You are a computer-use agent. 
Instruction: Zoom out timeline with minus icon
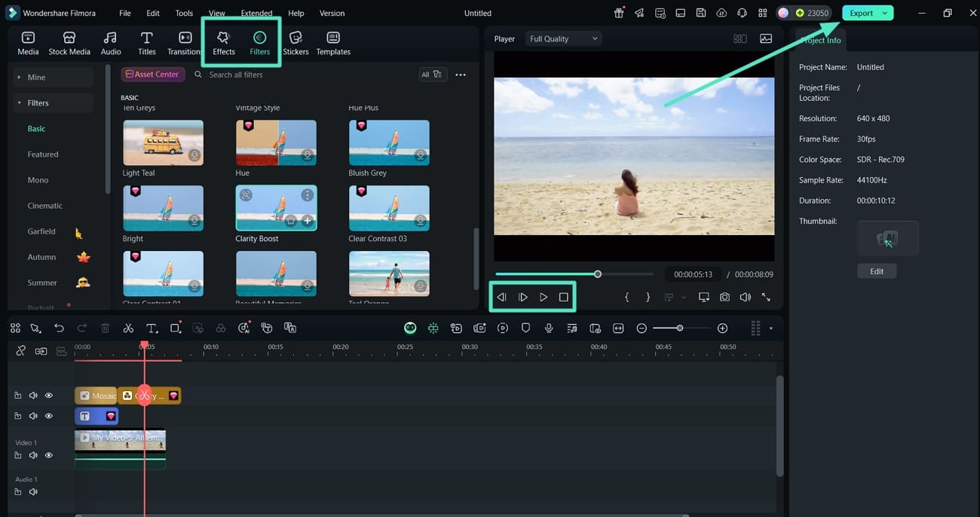(642, 328)
